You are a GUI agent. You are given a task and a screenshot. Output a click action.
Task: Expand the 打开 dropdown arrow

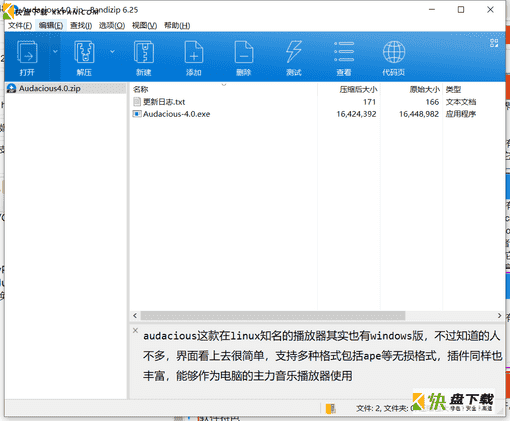click(55, 51)
